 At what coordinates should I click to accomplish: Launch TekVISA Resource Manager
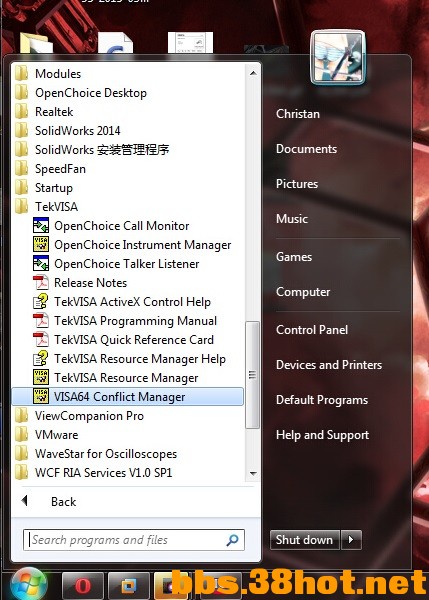click(x=128, y=378)
